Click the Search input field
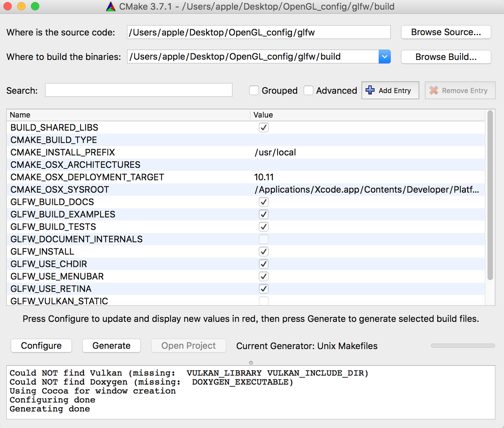This screenshot has height=428, width=504. (139, 90)
